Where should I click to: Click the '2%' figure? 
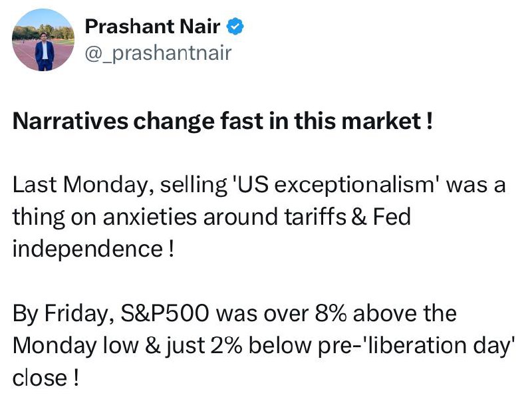point(226,345)
